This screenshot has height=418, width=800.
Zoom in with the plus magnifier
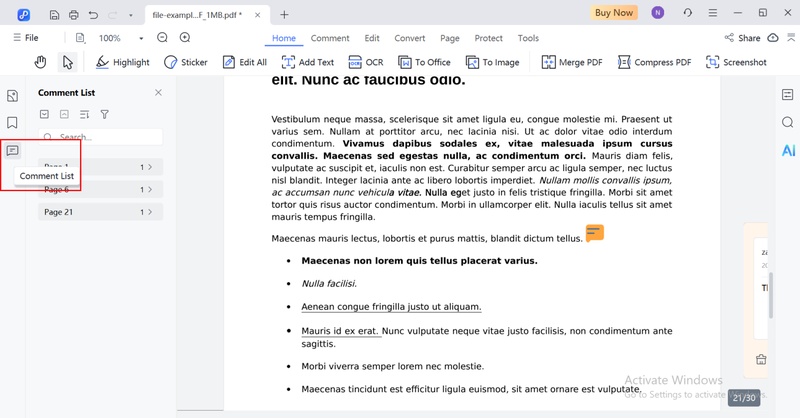pos(185,37)
